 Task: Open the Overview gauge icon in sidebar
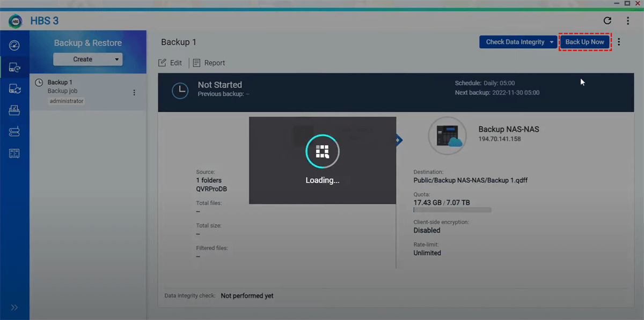[x=14, y=45]
